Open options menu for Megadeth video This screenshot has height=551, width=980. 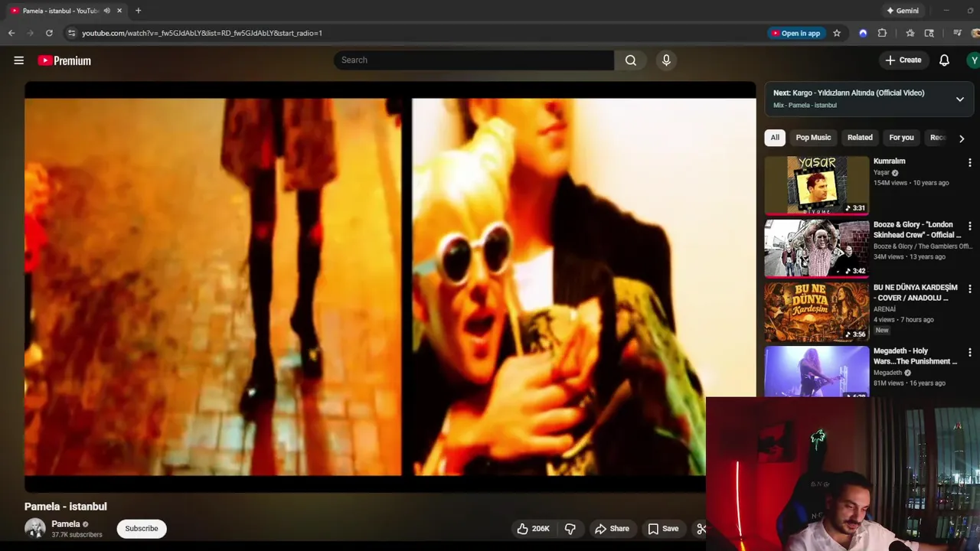[x=969, y=353]
